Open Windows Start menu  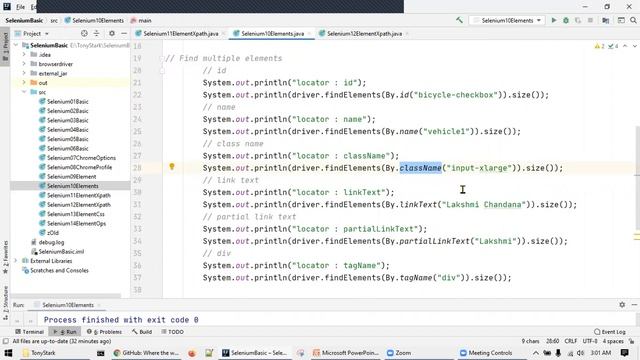pyautogui.click(x=8, y=353)
